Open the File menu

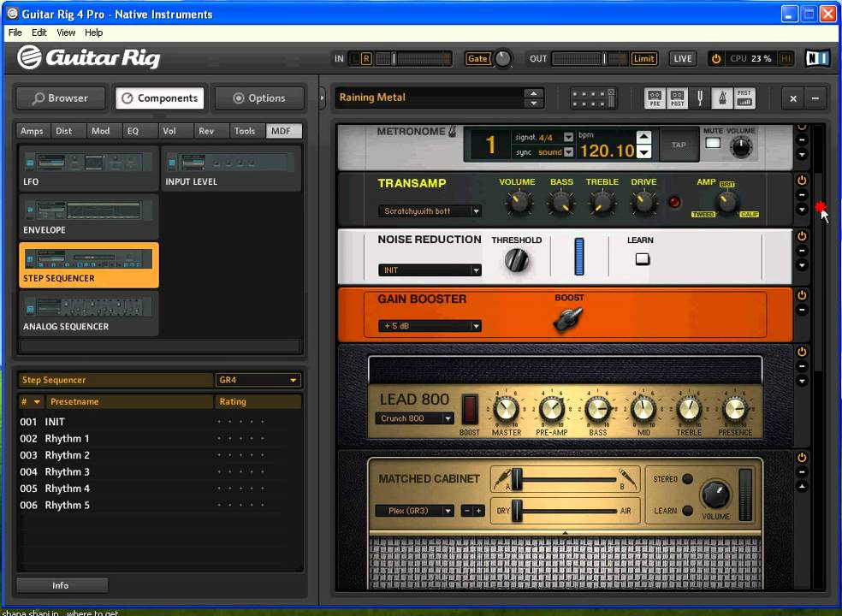15,33
